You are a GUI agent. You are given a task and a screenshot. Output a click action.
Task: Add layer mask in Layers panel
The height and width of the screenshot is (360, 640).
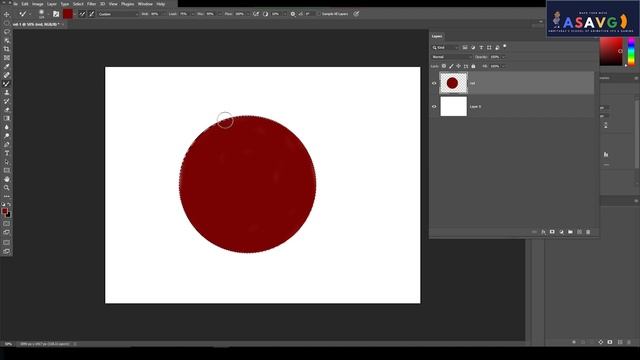(552, 232)
